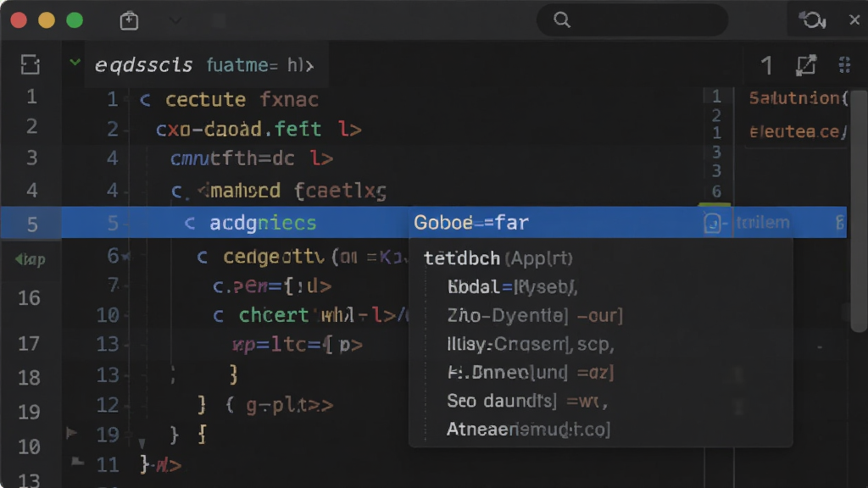Collapse the green chevron beside eqdsscis tab
This screenshot has width=868, height=488.
point(75,62)
